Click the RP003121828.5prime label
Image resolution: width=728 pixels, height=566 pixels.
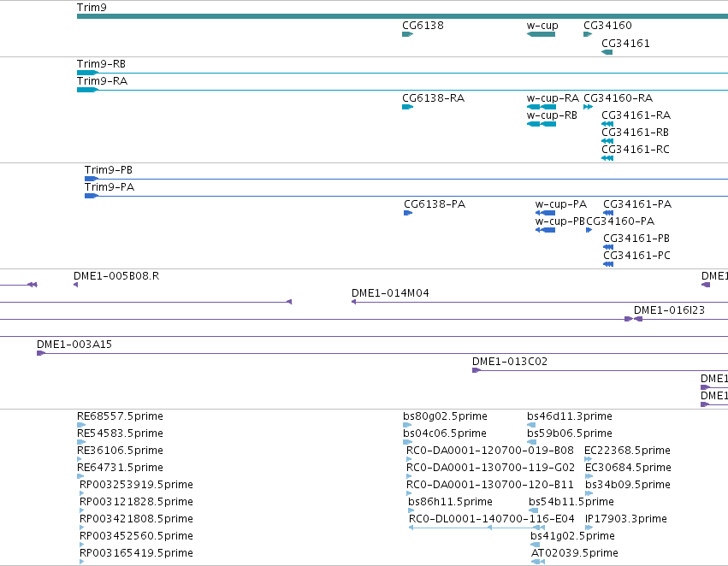click(x=136, y=502)
